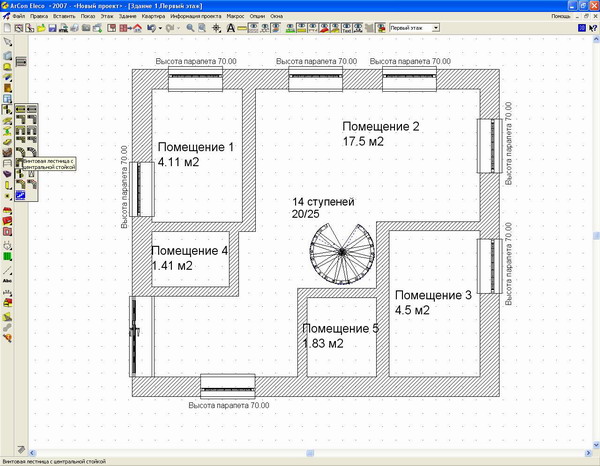The height and width of the screenshot is (466, 600).
Task: Select the wall tool in the left toolbar
Action: (7, 56)
